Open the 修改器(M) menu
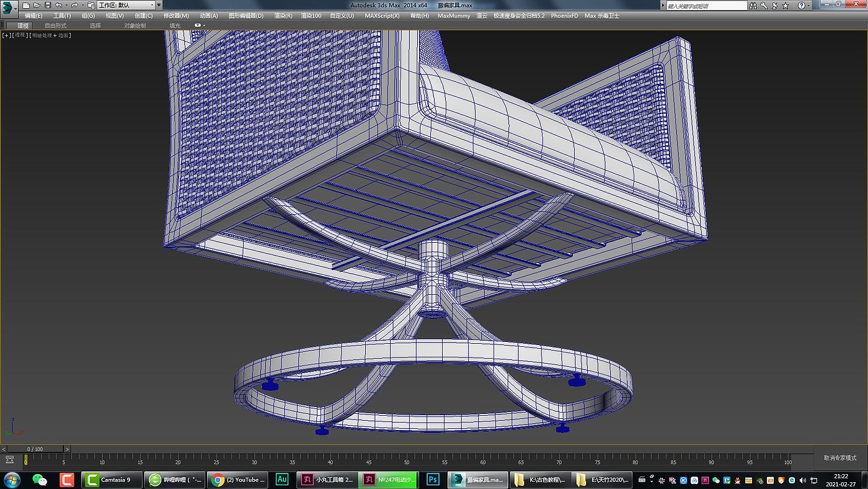 click(x=176, y=16)
